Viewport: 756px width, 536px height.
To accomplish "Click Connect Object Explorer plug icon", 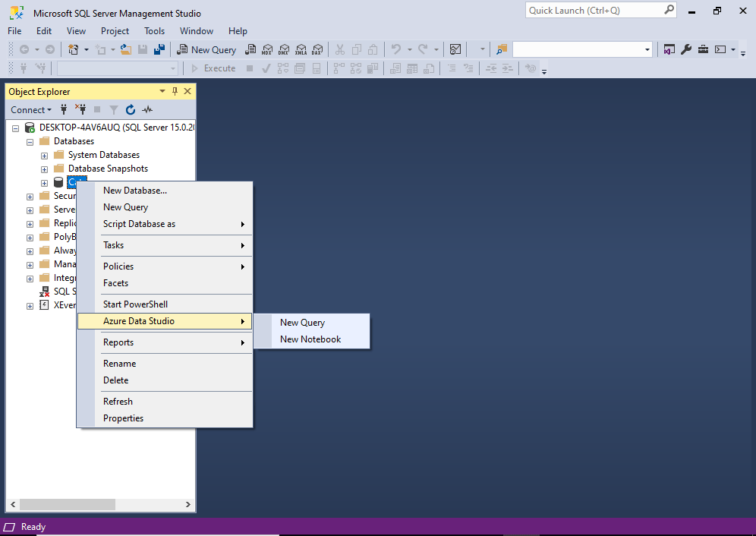I will coord(64,109).
